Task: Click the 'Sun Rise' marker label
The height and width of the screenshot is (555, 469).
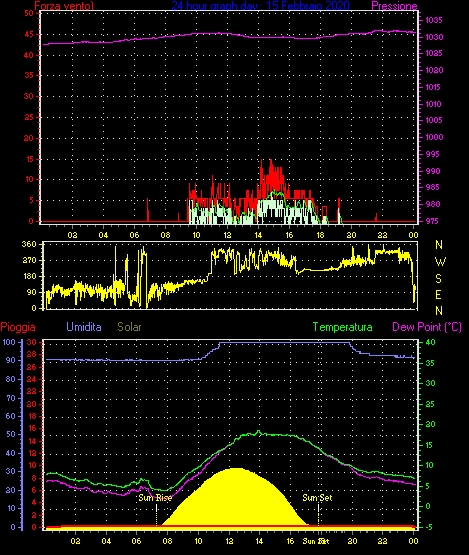Action: coord(155,498)
